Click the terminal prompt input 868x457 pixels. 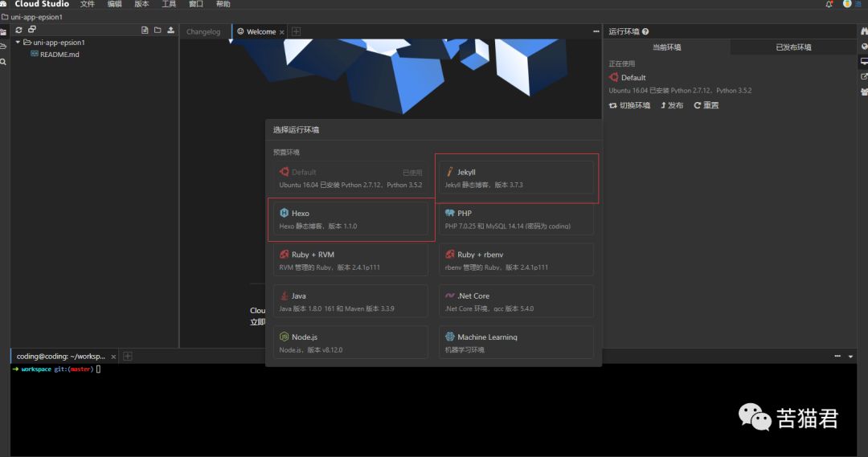pyautogui.click(x=99, y=369)
